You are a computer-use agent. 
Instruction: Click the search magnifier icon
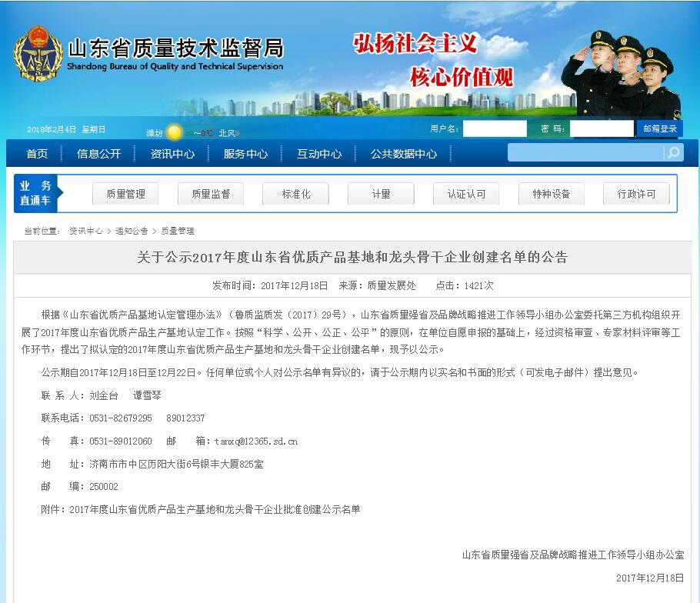(x=673, y=152)
